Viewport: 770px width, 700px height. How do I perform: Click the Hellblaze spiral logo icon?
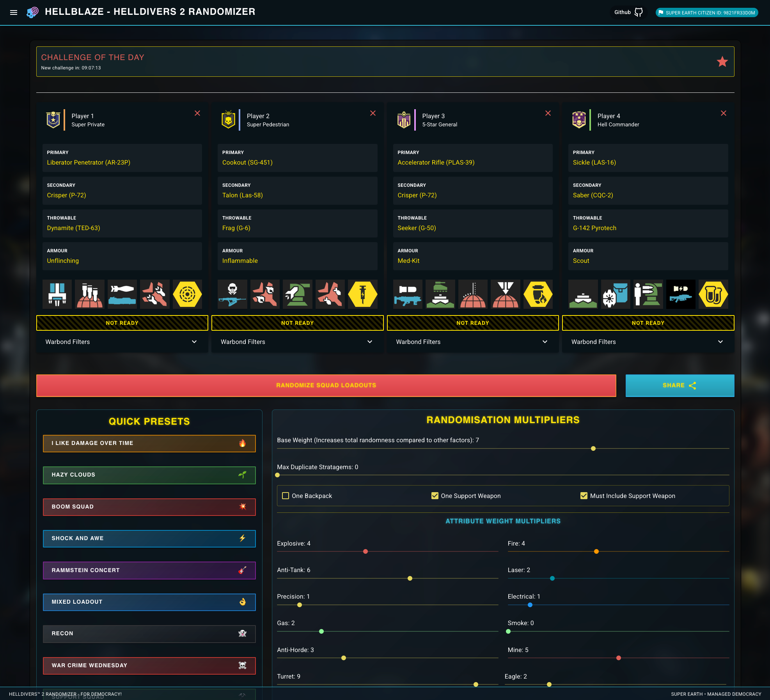32,12
